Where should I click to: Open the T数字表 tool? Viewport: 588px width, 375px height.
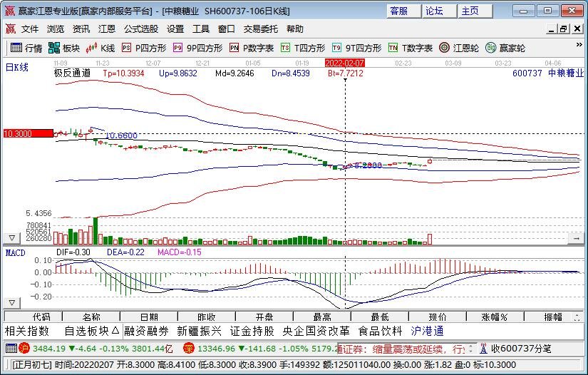tap(411, 48)
